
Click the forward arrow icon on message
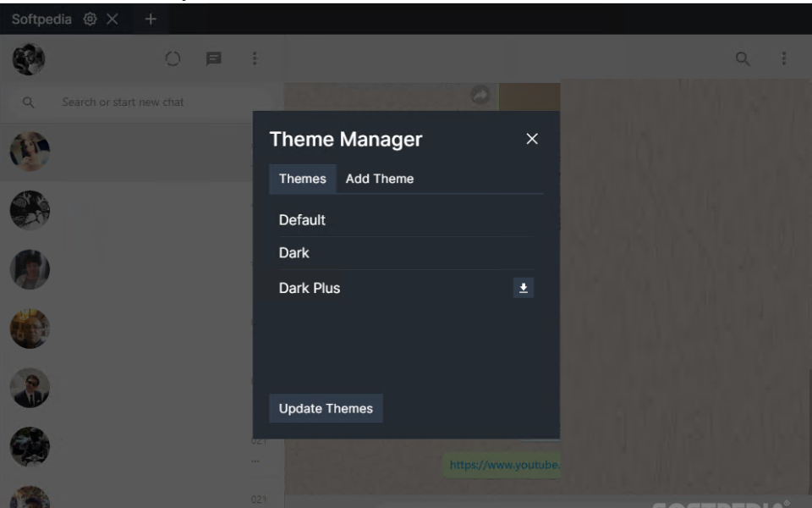click(480, 96)
